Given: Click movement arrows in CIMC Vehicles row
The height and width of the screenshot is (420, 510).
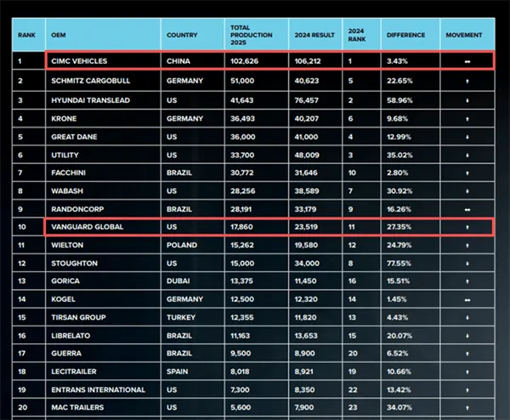Looking at the screenshot, I should pos(467,61).
